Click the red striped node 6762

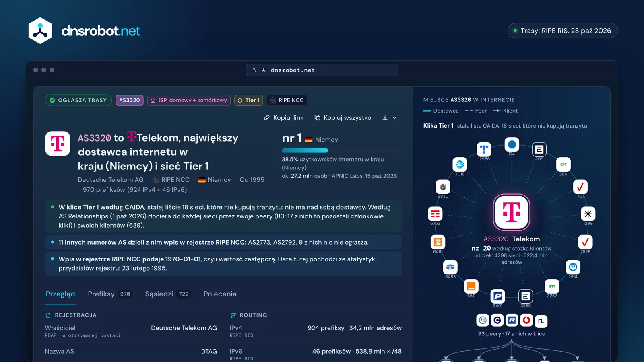point(435,214)
